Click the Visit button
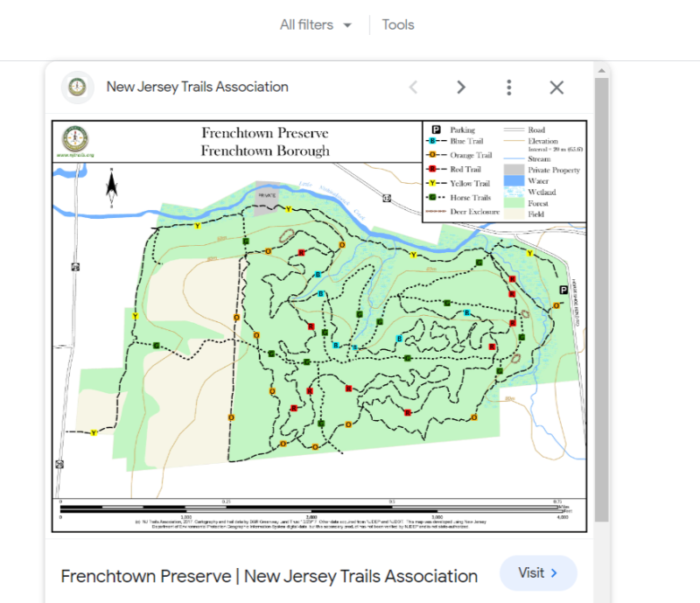Viewport: 700px width, 603px height. pos(537,573)
